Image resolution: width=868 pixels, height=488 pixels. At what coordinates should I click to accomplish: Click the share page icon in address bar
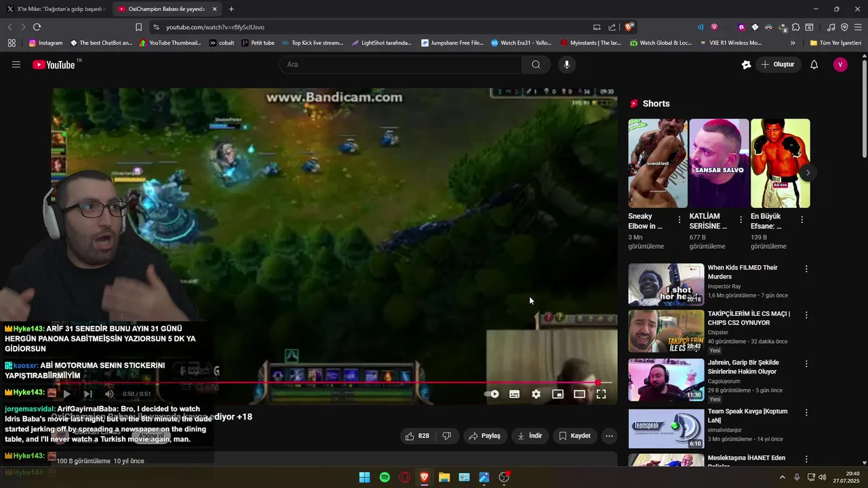[x=612, y=27]
